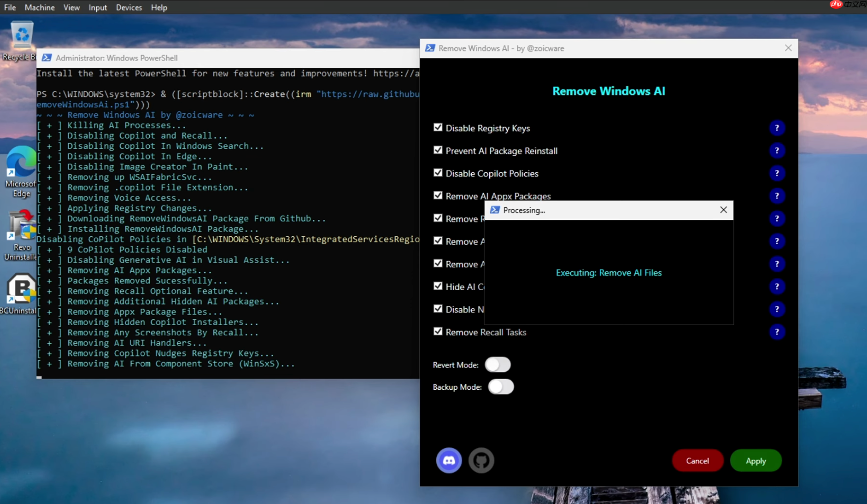Enable the Backup Mode switch

(x=501, y=387)
